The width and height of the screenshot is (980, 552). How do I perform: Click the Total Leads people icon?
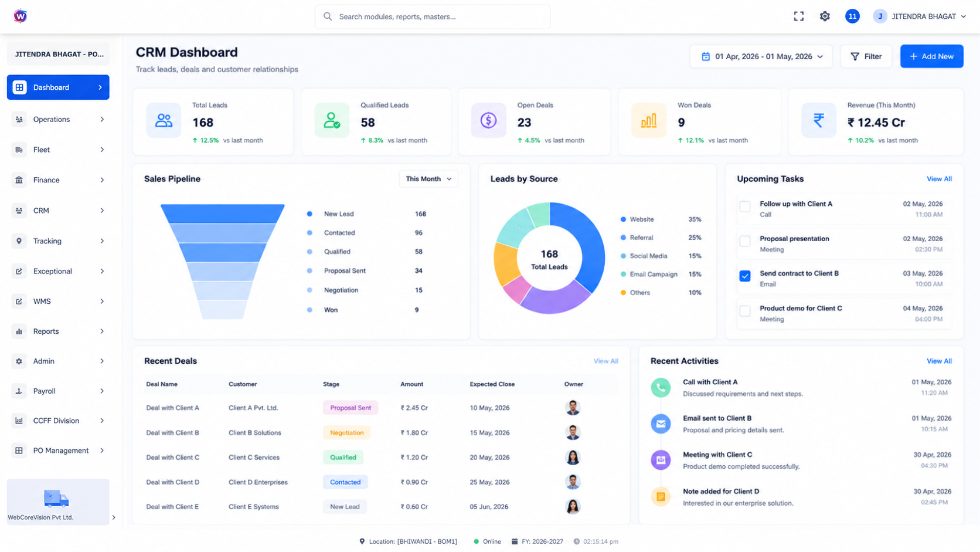(x=164, y=120)
